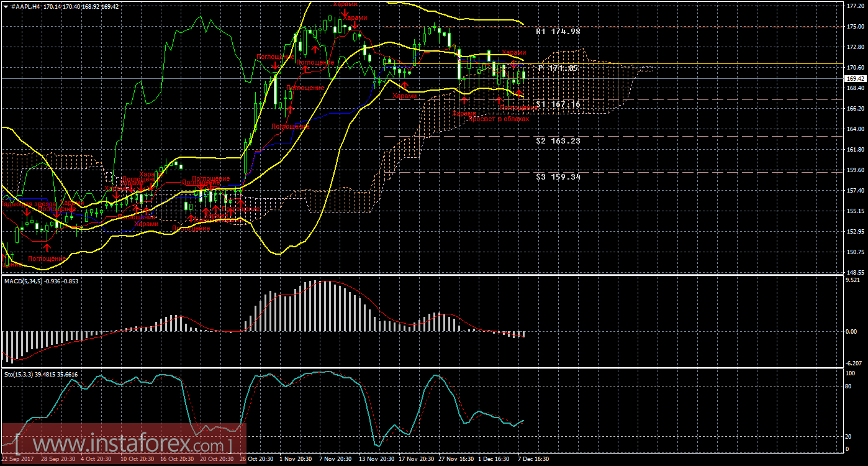Select the P 171.05 pivot label
868x466 pixels.
pos(558,68)
